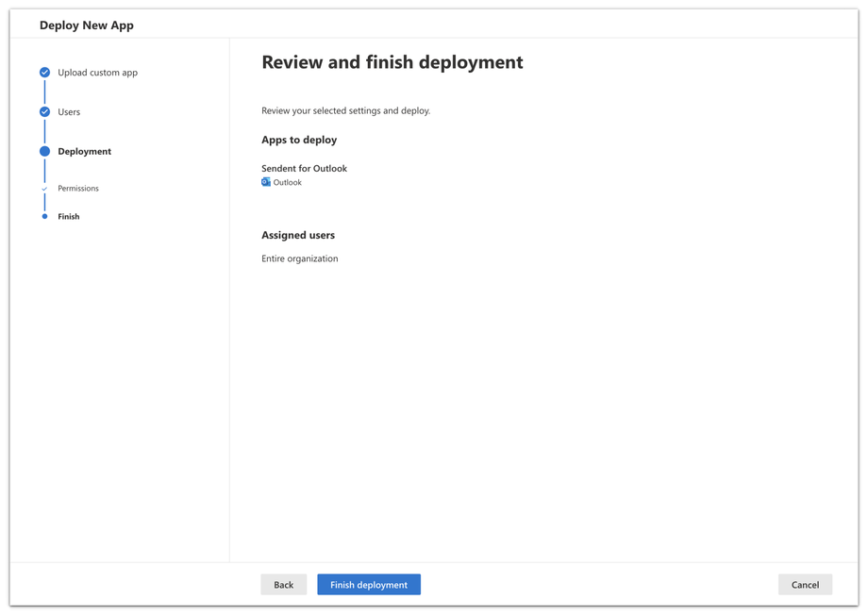Click the Sendent for Outlook app name
868x616 pixels.
(x=304, y=168)
